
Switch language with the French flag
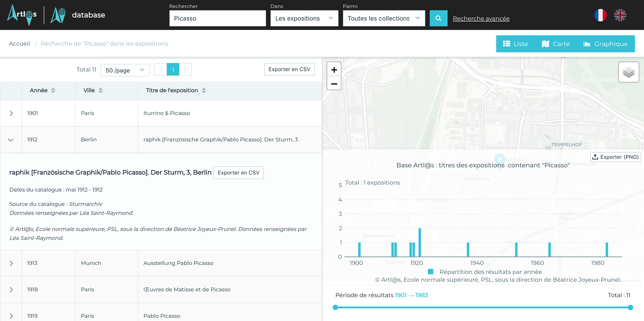point(600,15)
